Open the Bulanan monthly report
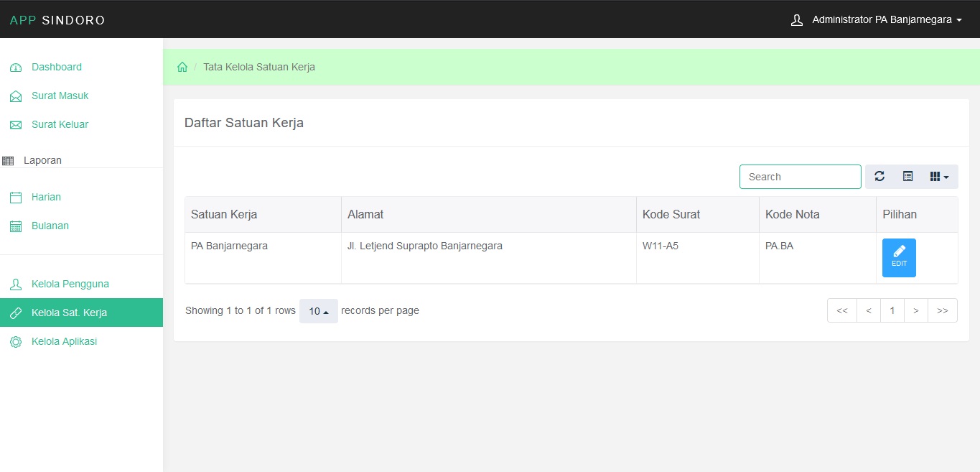This screenshot has width=980, height=472. pyautogui.click(x=50, y=226)
